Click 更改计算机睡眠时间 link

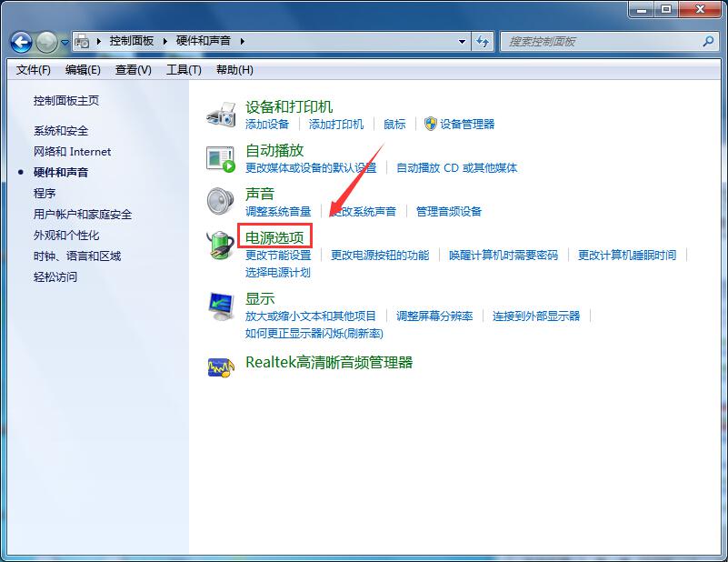point(627,256)
